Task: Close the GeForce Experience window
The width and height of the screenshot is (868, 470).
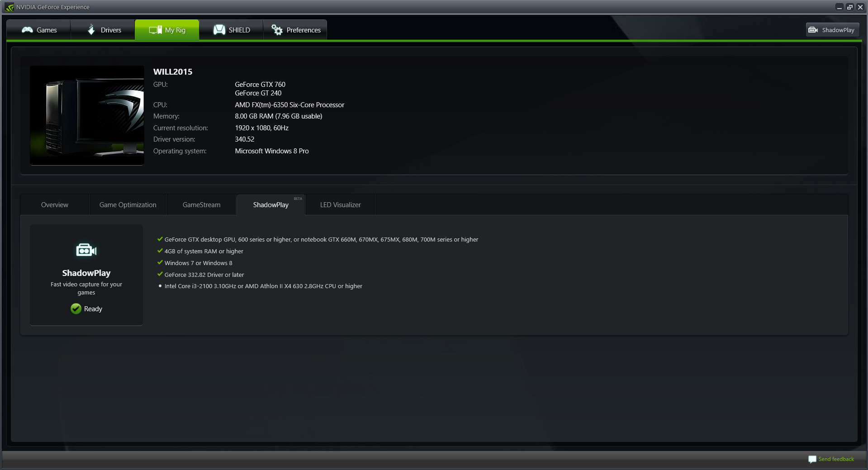Action: pyautogui.click(x=860, y=7)
